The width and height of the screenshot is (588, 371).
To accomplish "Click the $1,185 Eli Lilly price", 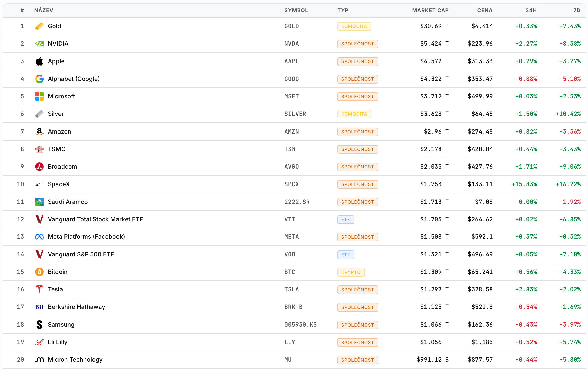I will pos(482,342).
